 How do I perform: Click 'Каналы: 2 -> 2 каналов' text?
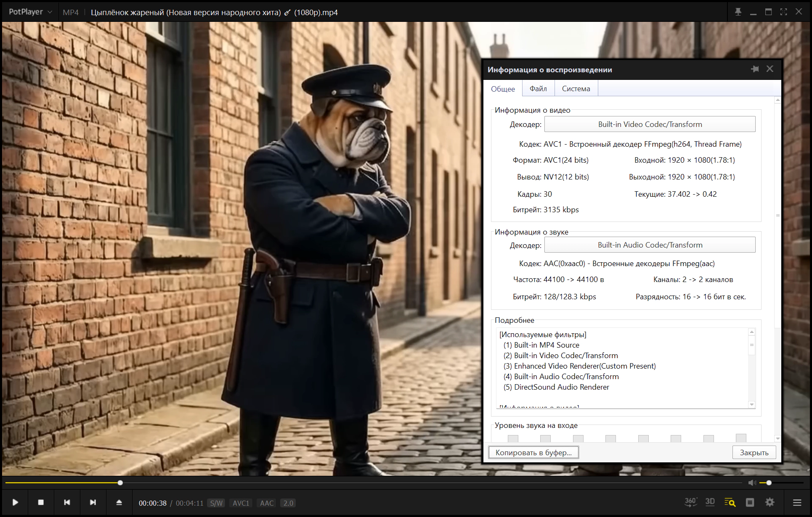coord(693,280)
